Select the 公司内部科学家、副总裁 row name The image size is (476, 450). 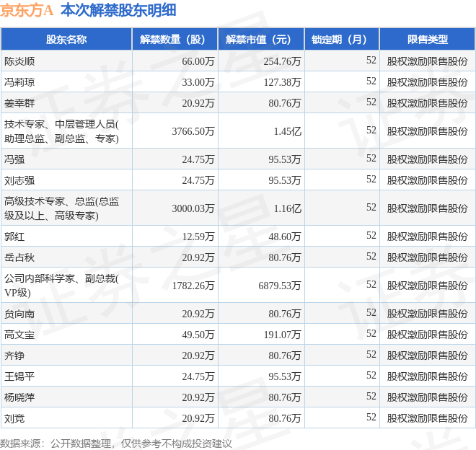coord(61,286)
